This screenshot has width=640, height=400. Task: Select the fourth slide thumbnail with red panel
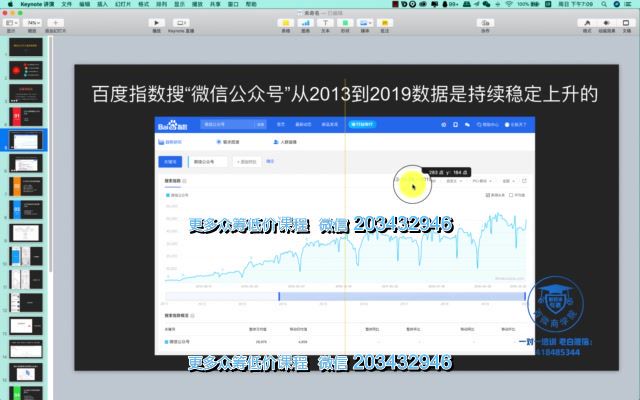tap(26, 117)
